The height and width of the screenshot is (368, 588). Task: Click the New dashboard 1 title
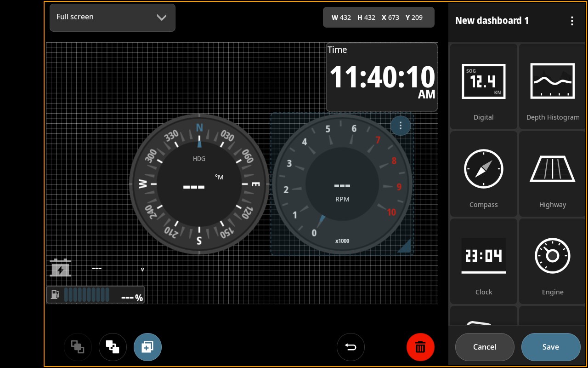(x=492, y=21)
